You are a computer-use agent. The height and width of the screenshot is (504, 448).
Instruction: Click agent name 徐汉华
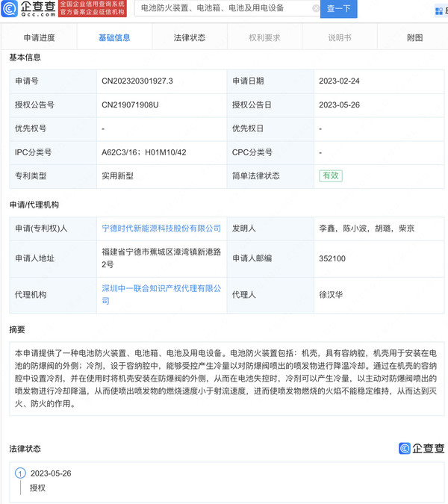[x=331, y=295]
